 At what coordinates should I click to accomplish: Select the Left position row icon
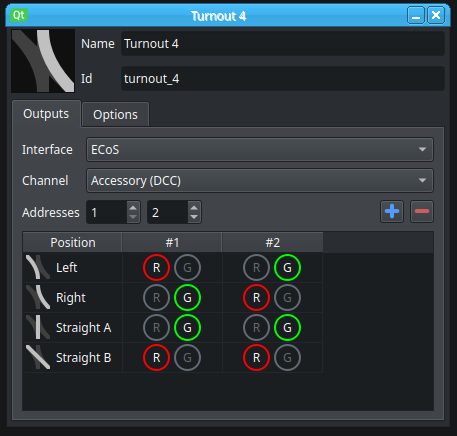click(38, 267)
